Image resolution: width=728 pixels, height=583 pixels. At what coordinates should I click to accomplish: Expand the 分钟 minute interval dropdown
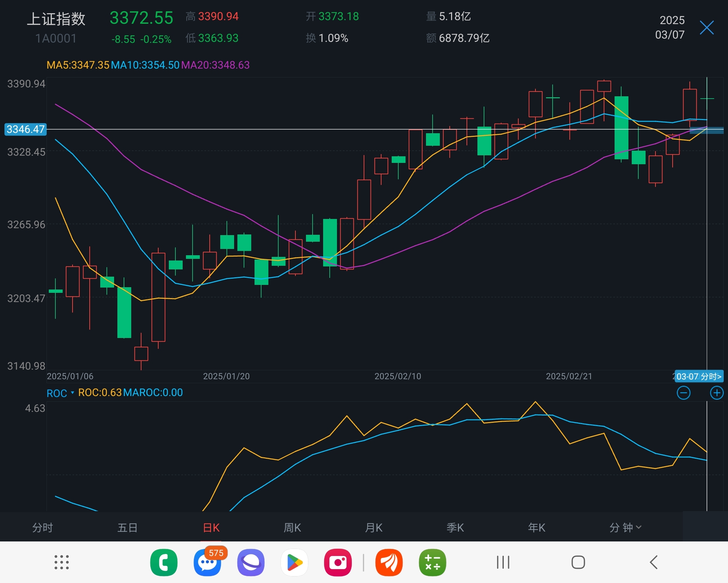pos(625,527)
